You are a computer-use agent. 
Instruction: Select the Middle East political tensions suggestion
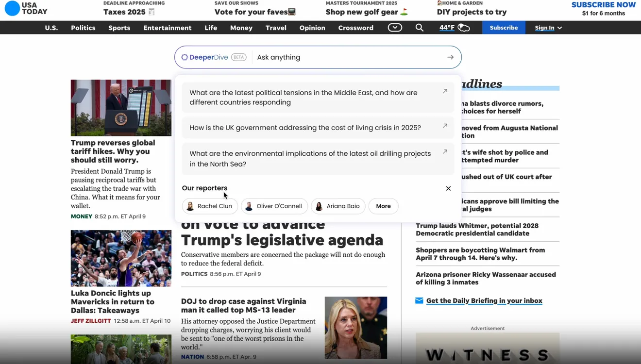click(x=318, y=98)
